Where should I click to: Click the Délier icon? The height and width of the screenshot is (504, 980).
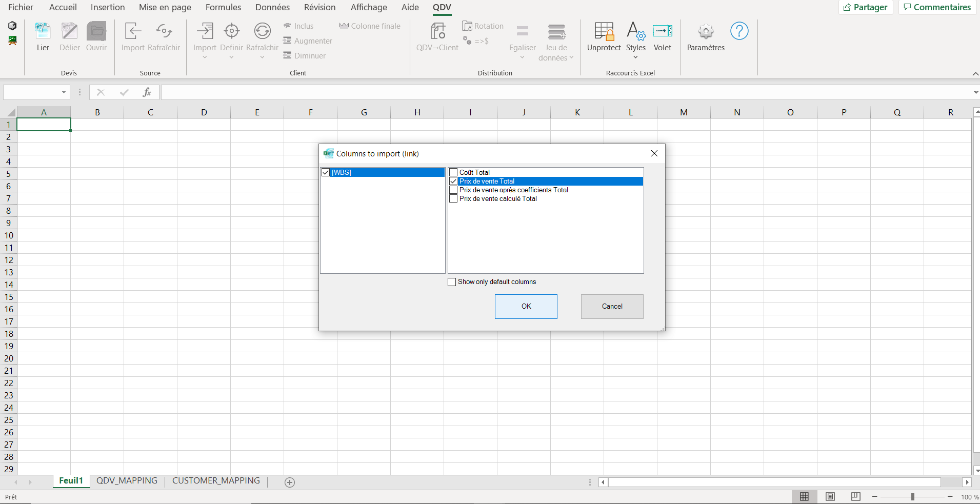point(69,31)
